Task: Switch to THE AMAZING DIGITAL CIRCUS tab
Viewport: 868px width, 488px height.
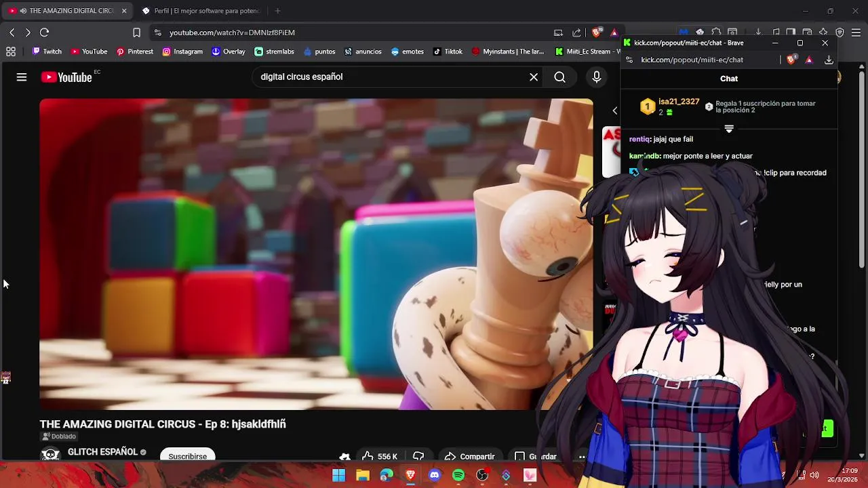Action: [68, 11]
